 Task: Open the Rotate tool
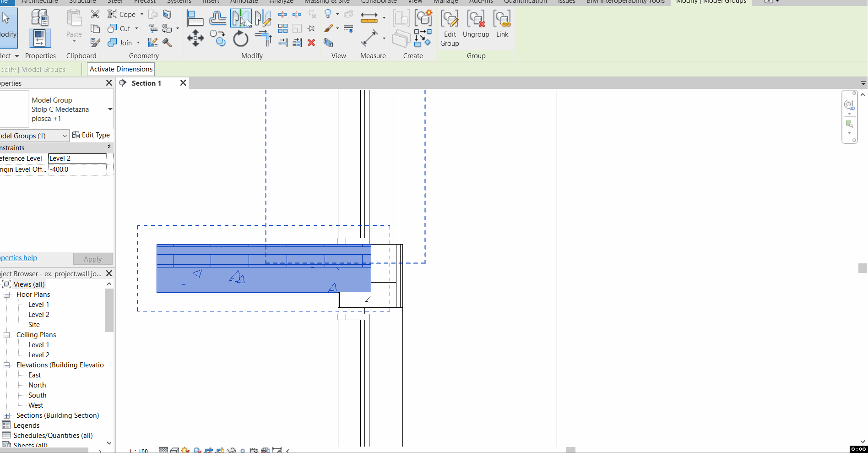(x=240, y=38)
